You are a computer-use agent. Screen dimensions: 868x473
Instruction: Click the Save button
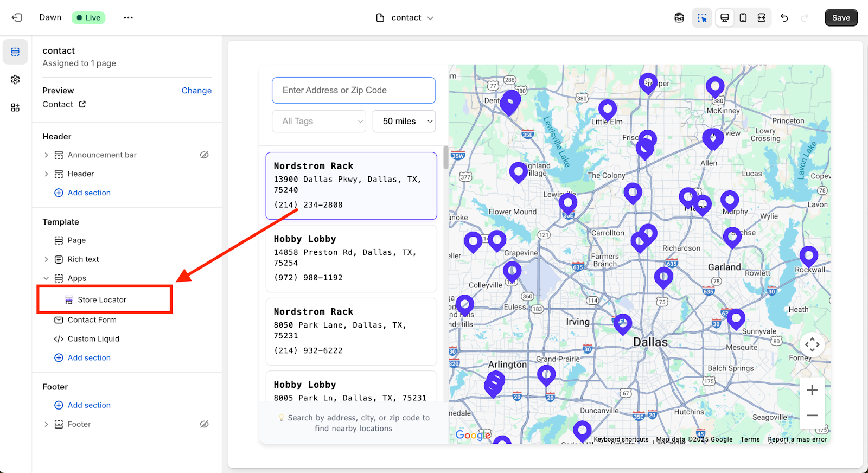[x=841, y=18]
